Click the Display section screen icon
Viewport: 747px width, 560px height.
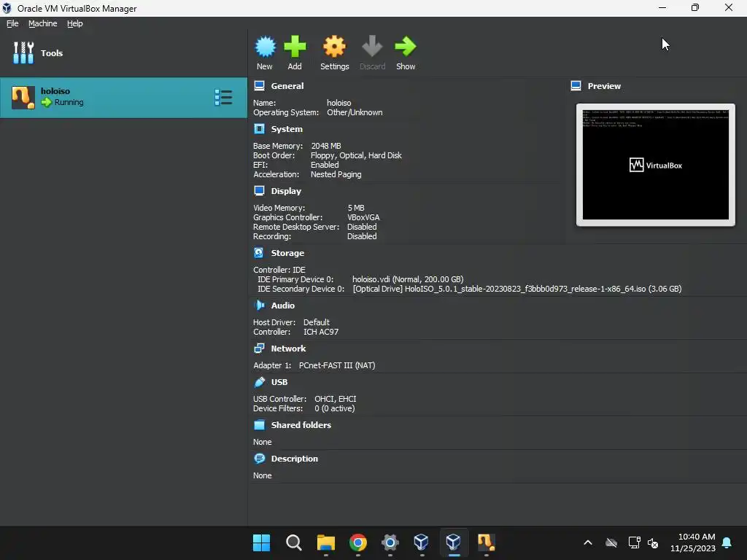coord(259,190)
